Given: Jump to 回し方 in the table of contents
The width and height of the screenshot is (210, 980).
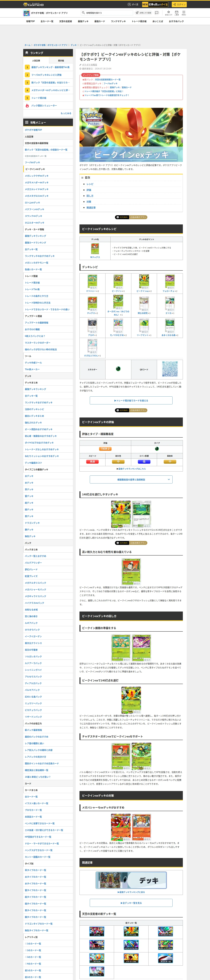Looking at the screenshot, I should point(90,196).
